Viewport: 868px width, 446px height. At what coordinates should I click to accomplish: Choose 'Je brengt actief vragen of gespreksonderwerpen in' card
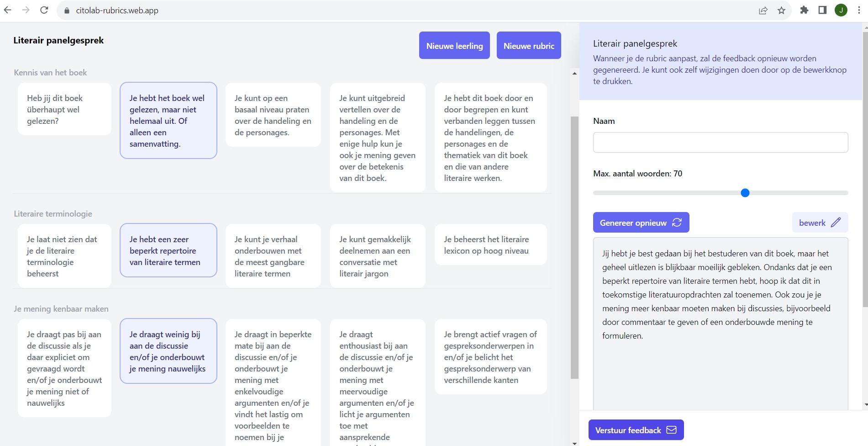[490, 357]
